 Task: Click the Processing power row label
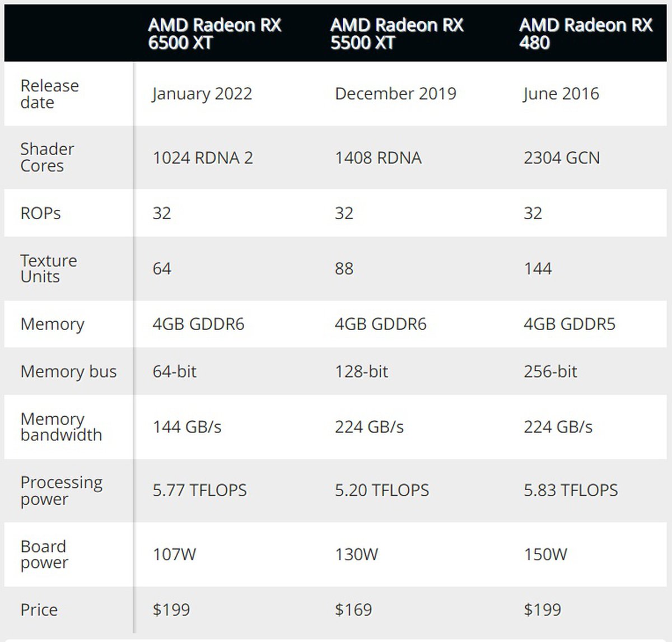(x=62, y=490)
